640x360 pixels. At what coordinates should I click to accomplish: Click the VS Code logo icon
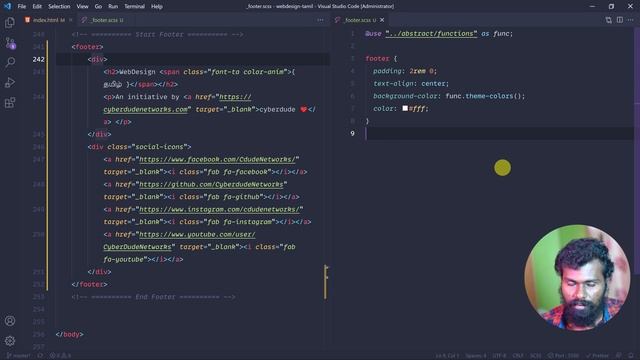(x=7, y=6)
